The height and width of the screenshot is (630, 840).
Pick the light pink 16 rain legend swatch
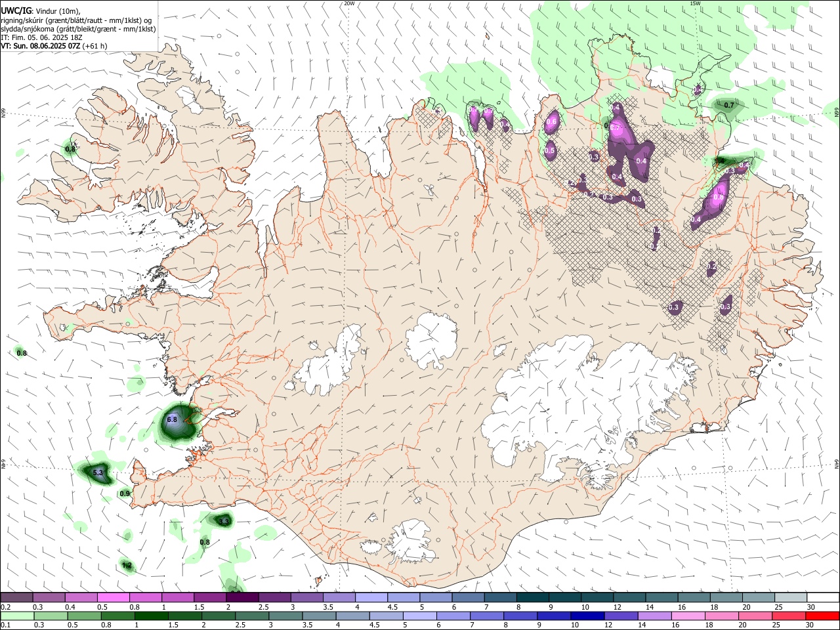coord(687,616)
